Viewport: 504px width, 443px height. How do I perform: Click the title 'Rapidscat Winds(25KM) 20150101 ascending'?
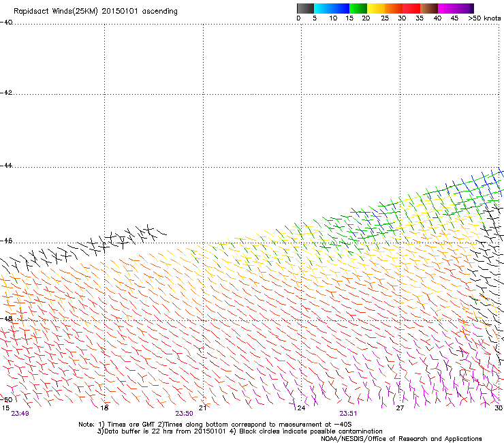(x=95, y=12)
